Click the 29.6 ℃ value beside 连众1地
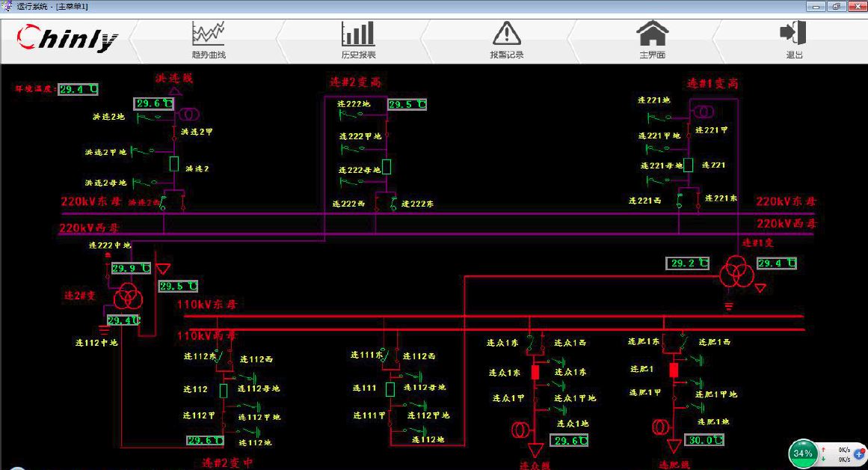 [570, 441]
